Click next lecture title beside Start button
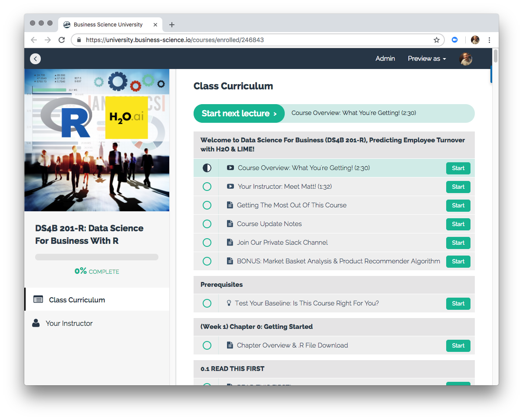This screenshot has height=420, width=523. coord(354,113)
